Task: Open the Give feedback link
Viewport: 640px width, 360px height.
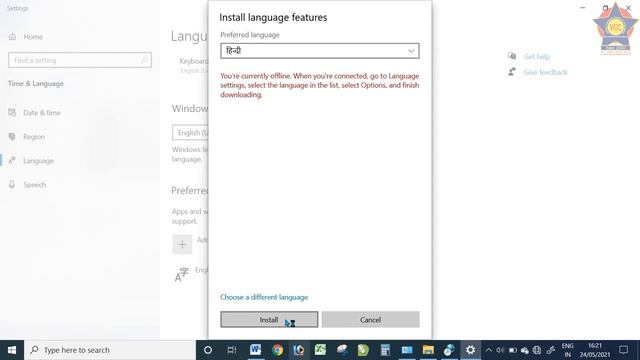Action: click(x=545, y=72)
